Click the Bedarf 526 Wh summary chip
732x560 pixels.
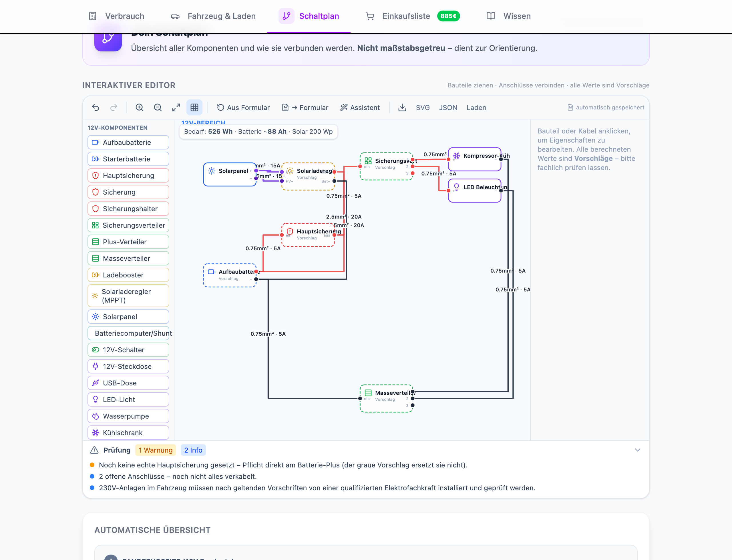click(x=258, y=131)
